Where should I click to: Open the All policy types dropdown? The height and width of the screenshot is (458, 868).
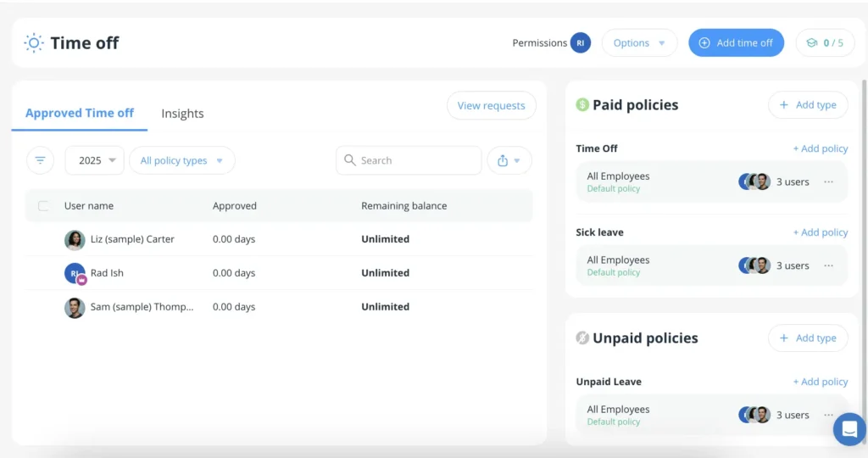[x=181, y=160]
